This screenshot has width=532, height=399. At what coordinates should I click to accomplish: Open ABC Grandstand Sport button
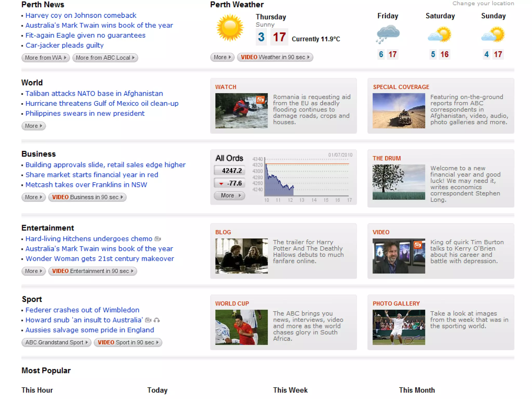(x=56, y=342)
